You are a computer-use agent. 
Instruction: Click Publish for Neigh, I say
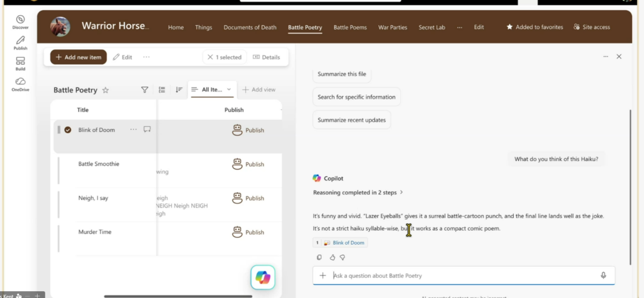(248, 198)
